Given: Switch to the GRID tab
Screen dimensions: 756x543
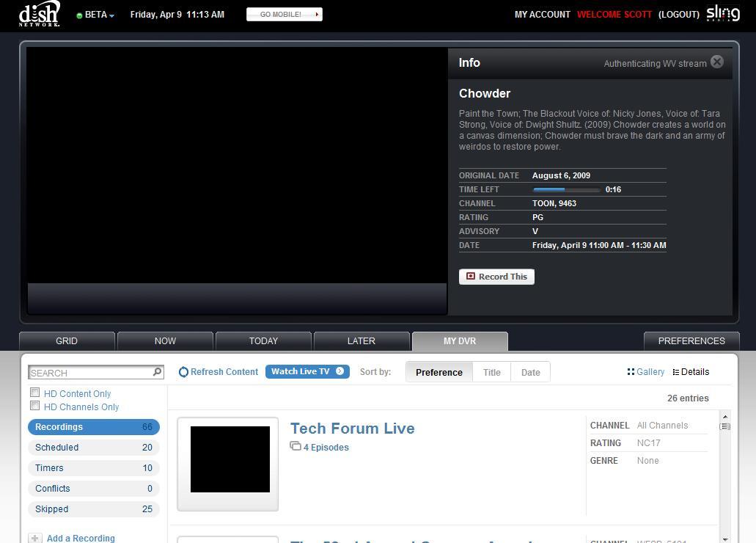Looking at the screenshot, I should 67,341.
